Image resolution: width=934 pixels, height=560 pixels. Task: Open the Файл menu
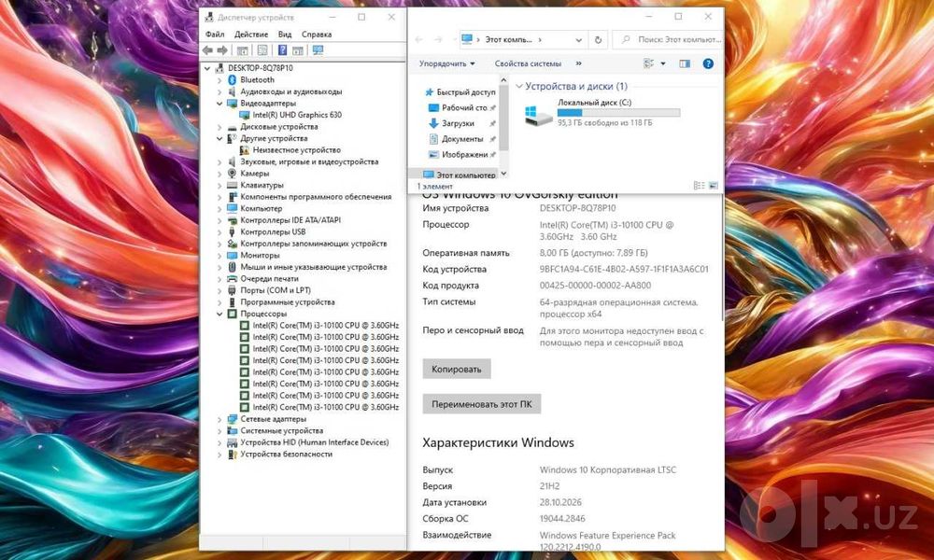pos(215,35)
